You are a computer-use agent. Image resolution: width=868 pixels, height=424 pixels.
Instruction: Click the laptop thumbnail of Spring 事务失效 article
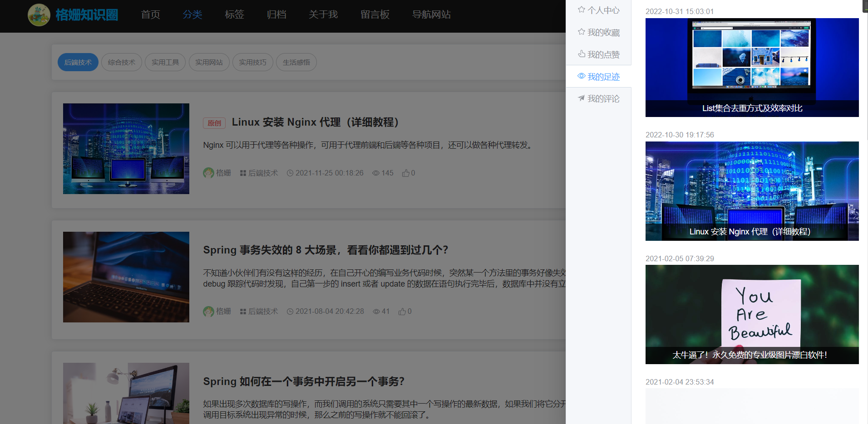pyautogui.click(x=126, y=277)
